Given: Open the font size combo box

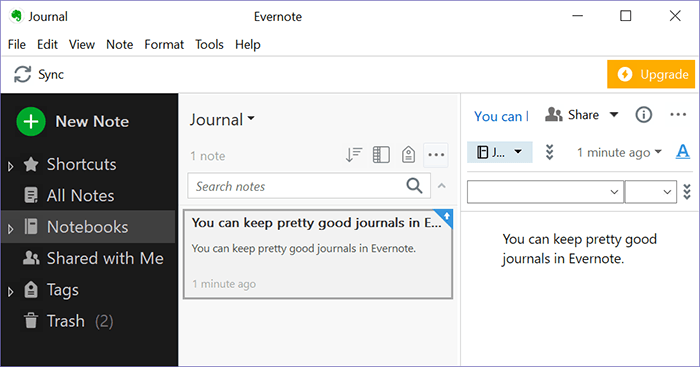Looking at the screenshot, I should (650, 192).
